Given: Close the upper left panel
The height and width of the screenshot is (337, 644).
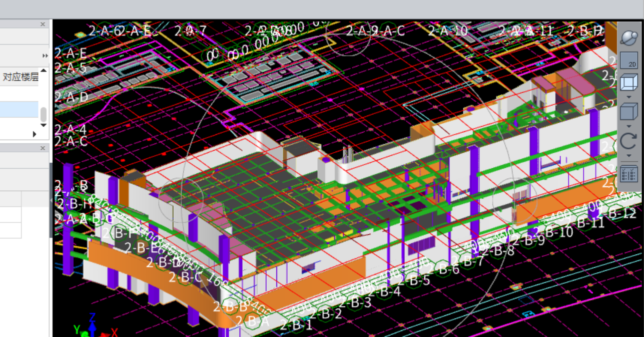Looking at the screenshot, I should pos(43,24).
